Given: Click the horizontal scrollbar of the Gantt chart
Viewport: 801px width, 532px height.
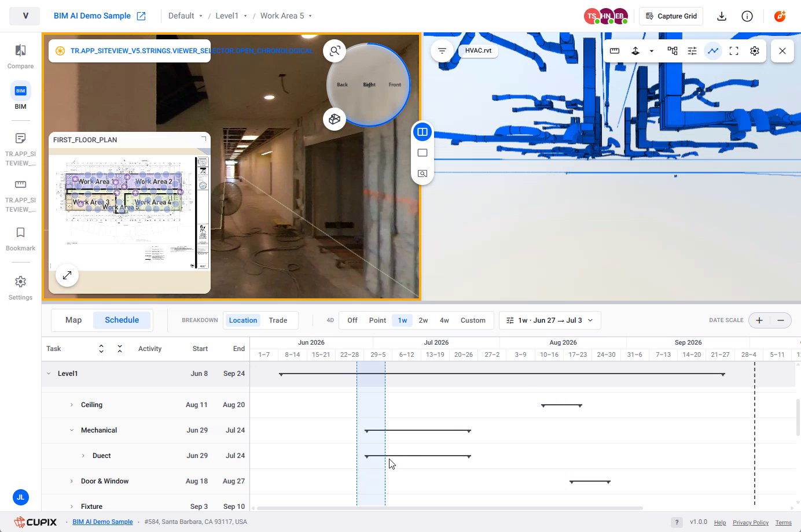Looking at the screenshot, I should (x=450, y=508).
